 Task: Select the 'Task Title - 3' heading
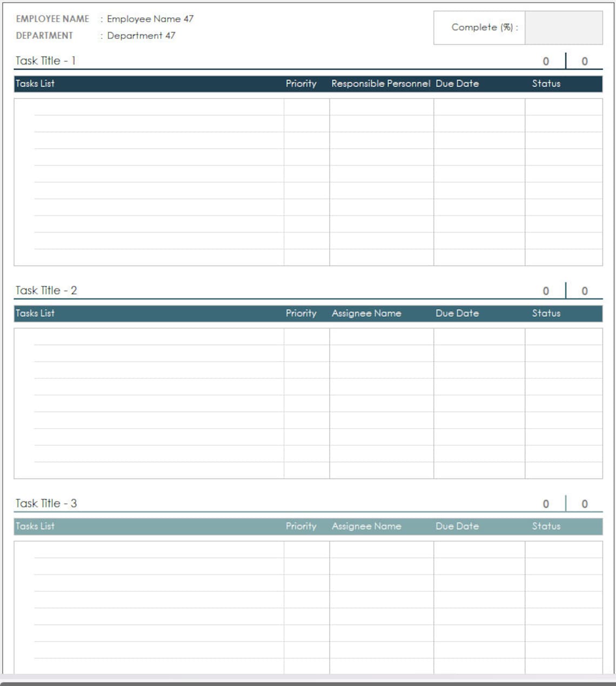coord(46,503)
